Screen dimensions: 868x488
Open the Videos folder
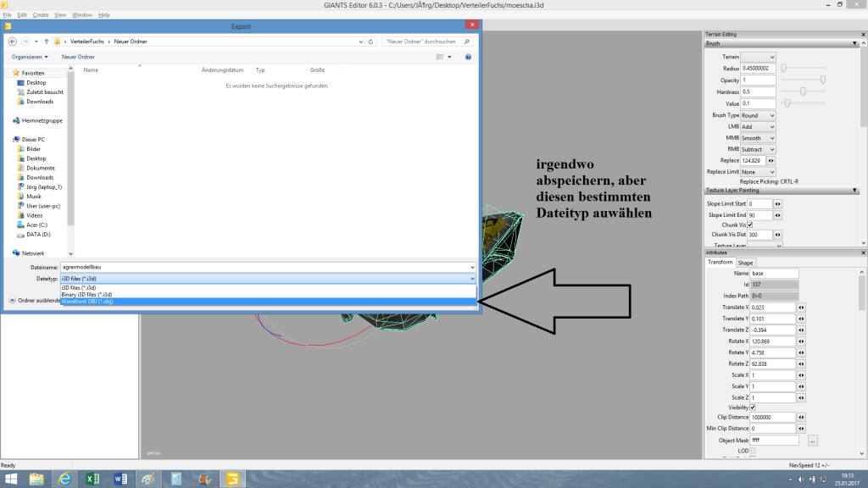click(34, 215)
